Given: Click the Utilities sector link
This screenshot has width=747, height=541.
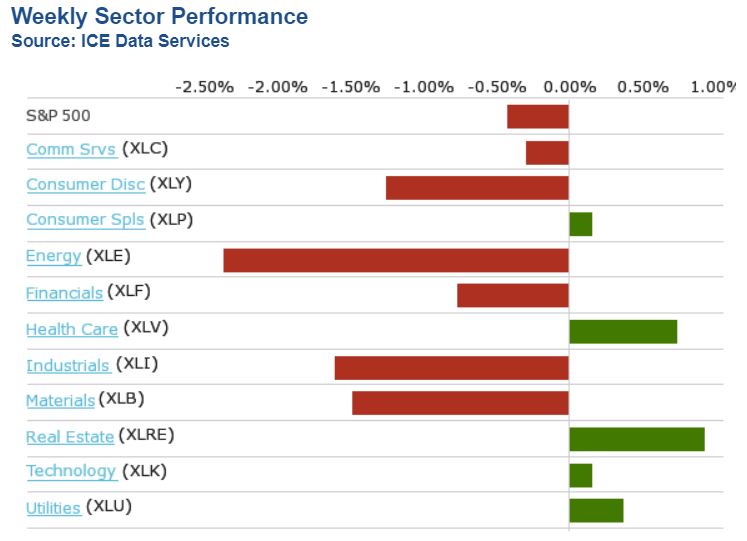Looking at the screenshot, I should pyautogui.click(x=53, y=508).
